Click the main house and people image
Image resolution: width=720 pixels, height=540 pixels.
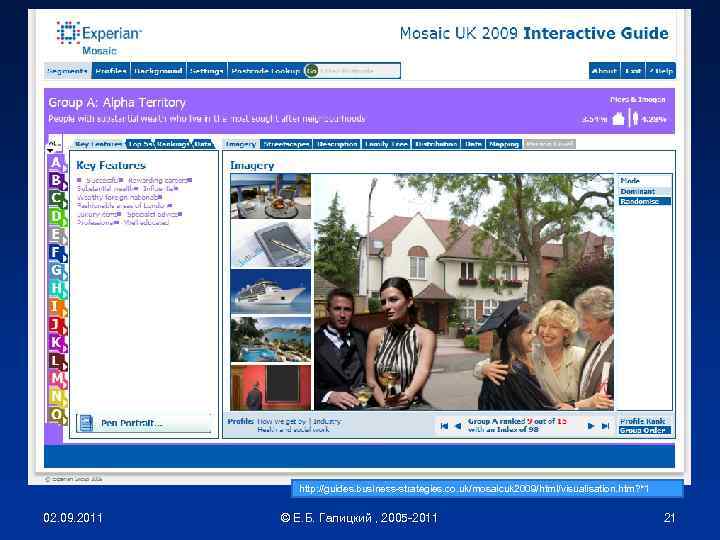[x=463, y=292]
